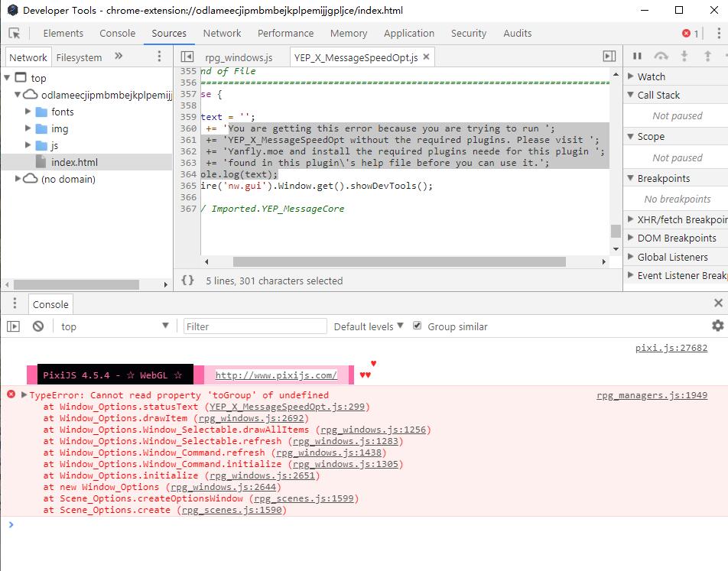
Task: Collapse the Call Stack section
Action: click(630, 95)
